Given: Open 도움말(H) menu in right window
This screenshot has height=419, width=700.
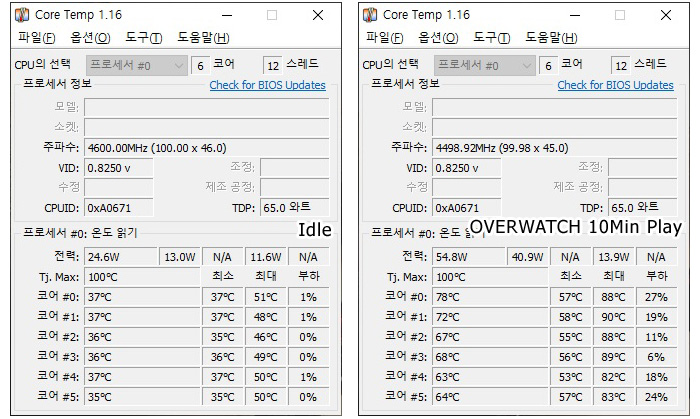Looking at the screenshot, I should click(551, 37).
